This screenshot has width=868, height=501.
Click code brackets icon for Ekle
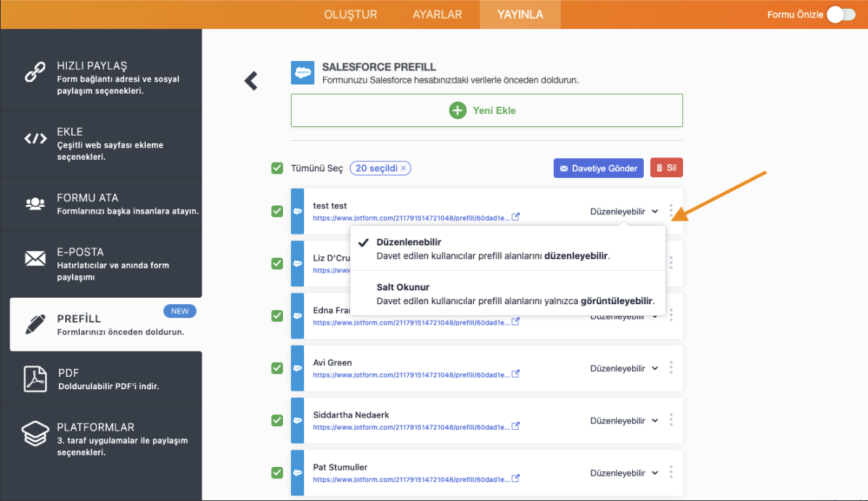point(35,139)
